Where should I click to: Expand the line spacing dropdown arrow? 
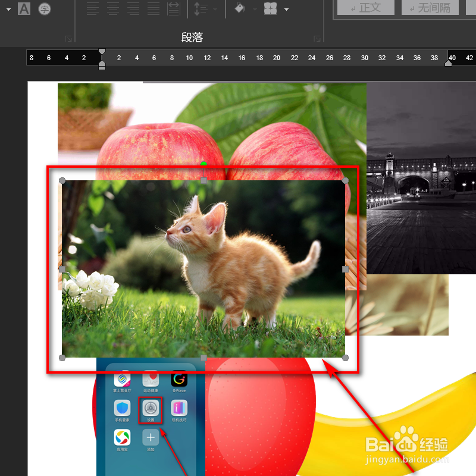[215, 10]
